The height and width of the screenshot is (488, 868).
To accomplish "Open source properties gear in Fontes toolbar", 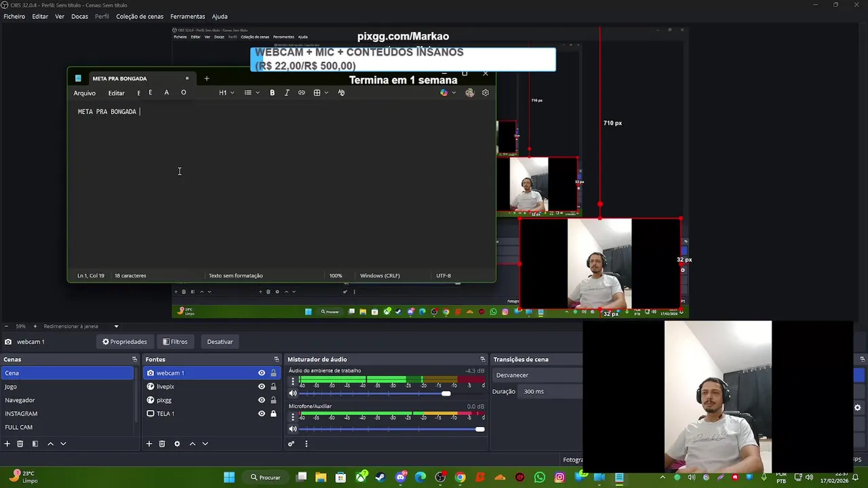I will pos(177,444).
